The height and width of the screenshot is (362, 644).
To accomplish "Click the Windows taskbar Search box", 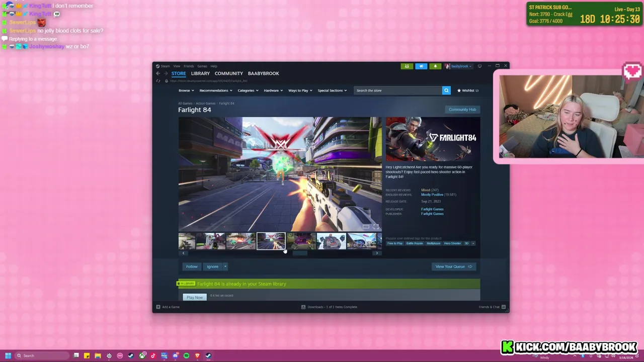I will (x=42, y=355).
